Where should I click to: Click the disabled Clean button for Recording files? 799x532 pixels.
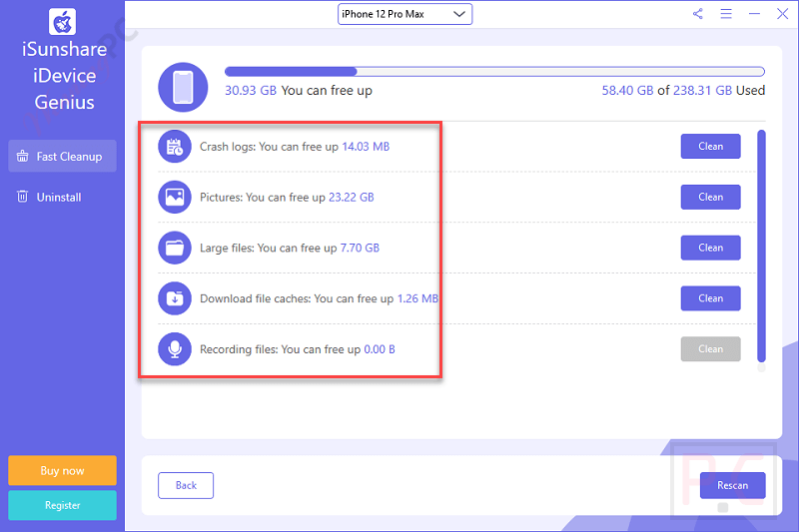point(710,349)
